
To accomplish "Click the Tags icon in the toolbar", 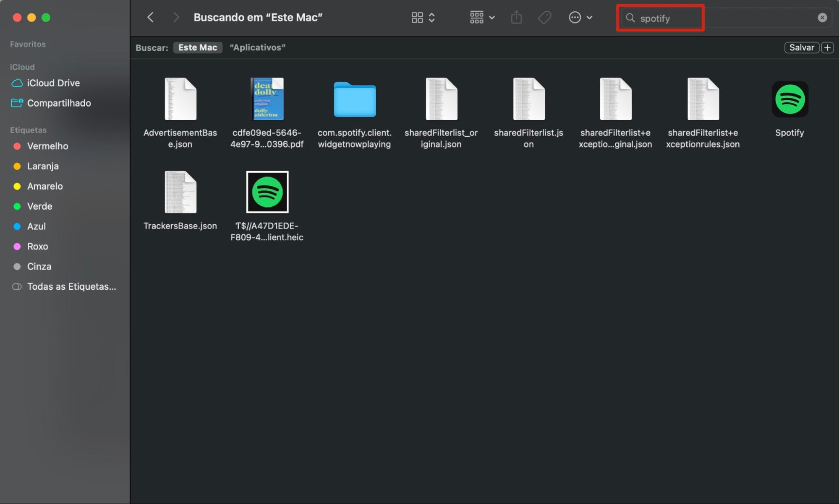I will 544,17.
